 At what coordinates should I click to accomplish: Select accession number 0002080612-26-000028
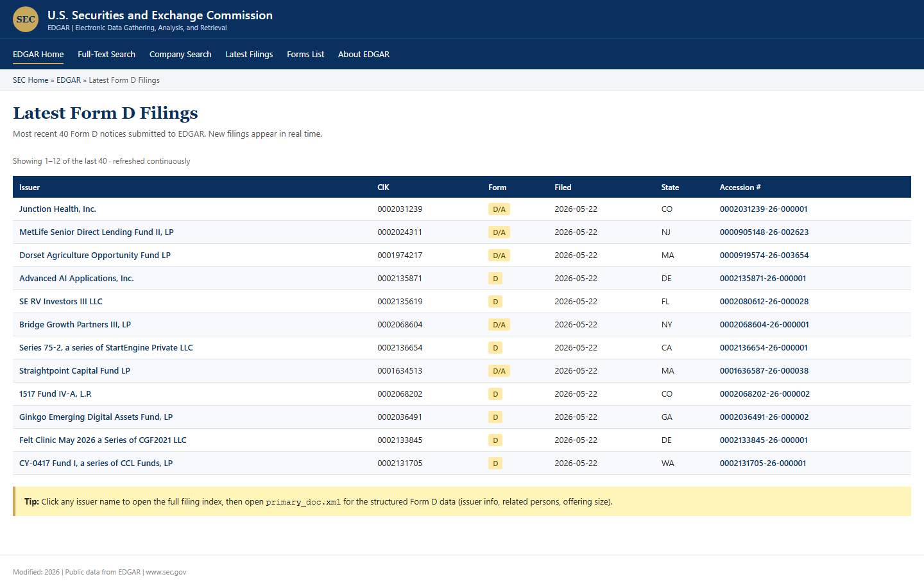point(764,302)
